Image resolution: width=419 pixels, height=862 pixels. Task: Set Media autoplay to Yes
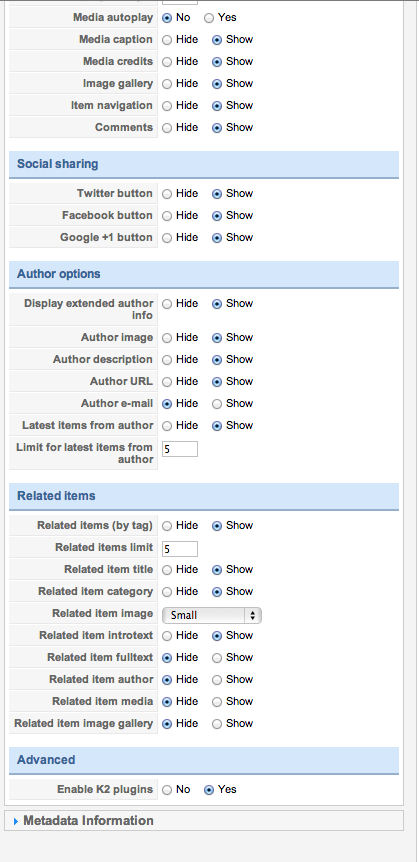point(209,18)
